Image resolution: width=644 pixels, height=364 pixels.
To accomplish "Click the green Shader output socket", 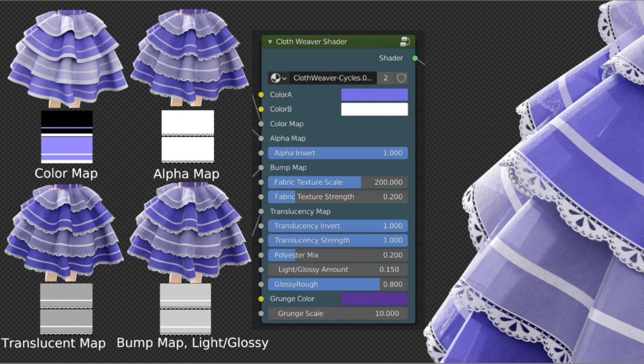I will pos(415,58).
